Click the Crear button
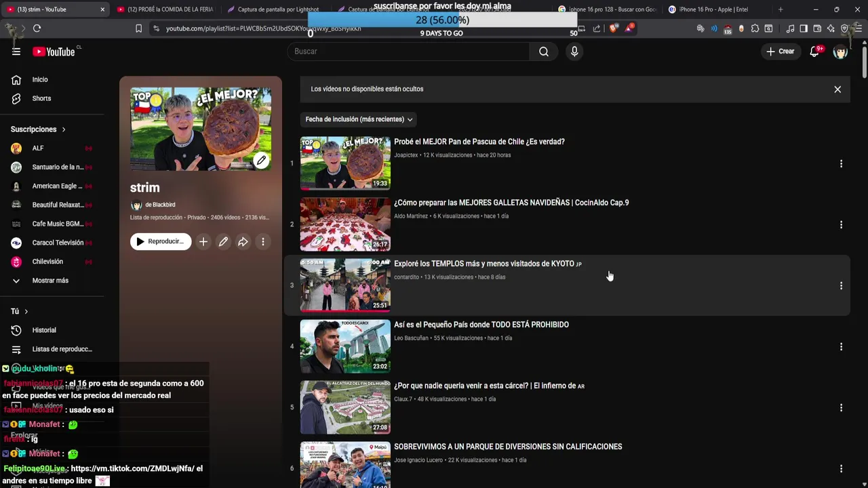The width and height of the screenshot is (868, 488). pos(781,52)
